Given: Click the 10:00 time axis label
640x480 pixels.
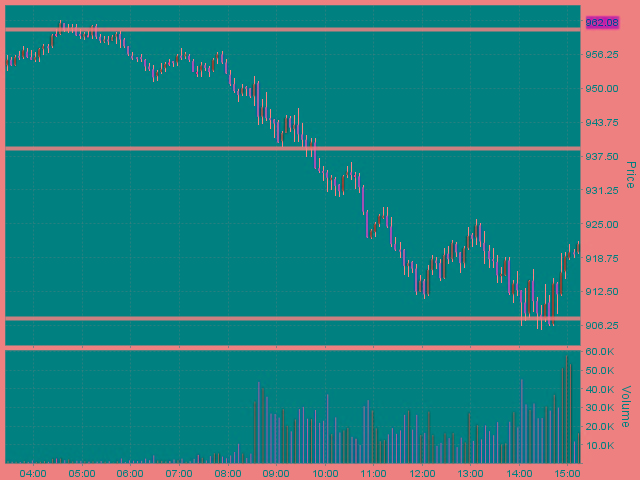Looking at the screenshot, I should click(x=325, y=473).
